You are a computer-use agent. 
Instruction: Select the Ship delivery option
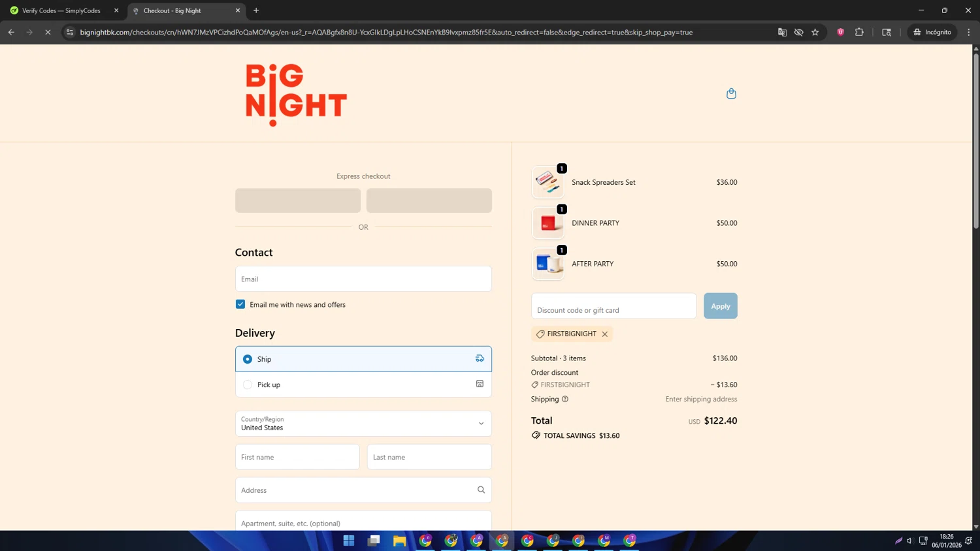[x=363, y=359]
